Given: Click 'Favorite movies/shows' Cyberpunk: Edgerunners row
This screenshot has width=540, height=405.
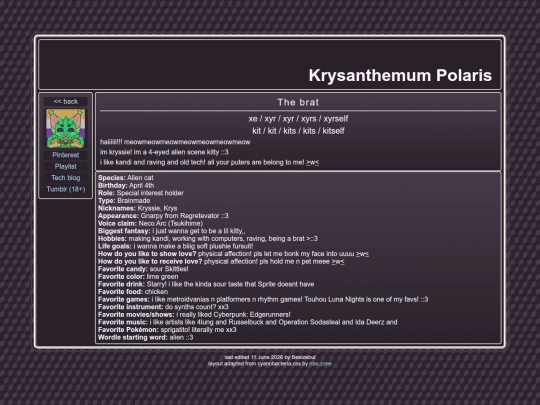Looking at the screenshot, I should 194,314.
